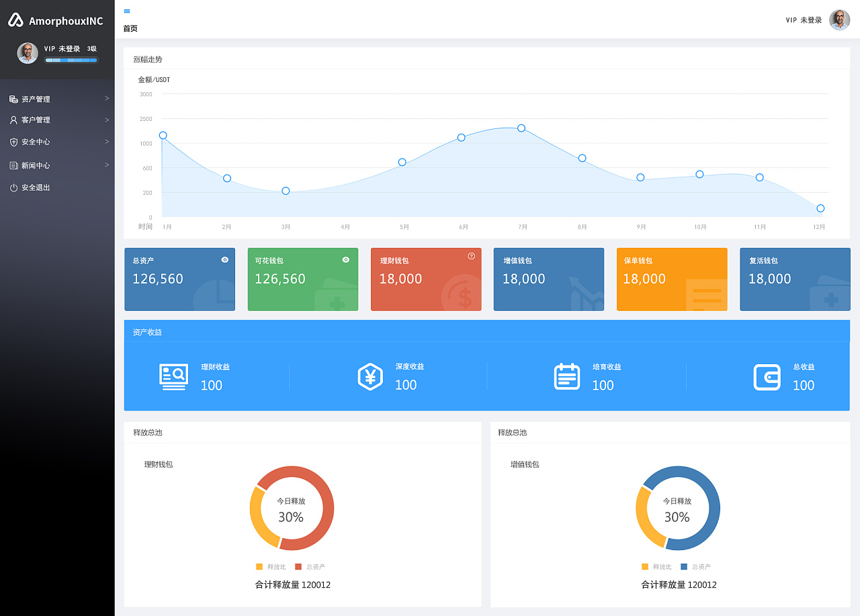Click the 增值钱包 donut chart center
The image size is (860, 616).
point(677,509)
